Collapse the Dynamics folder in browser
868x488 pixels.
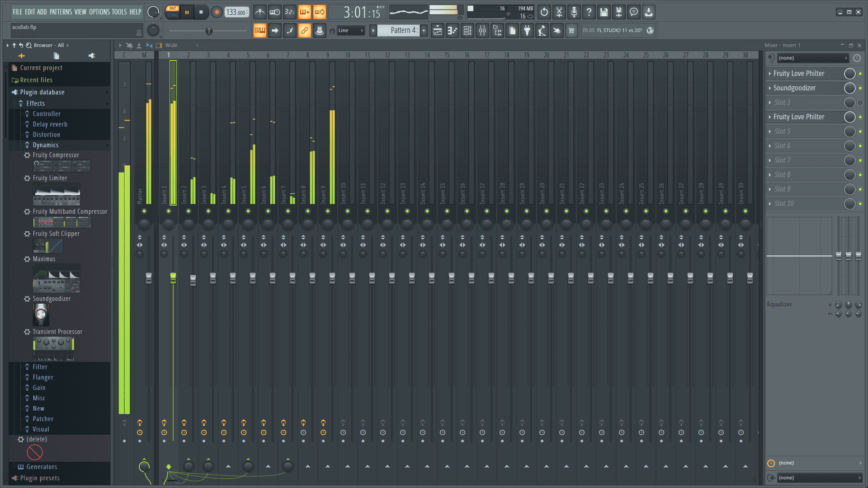pyautogui.click(x=45, y=145)
